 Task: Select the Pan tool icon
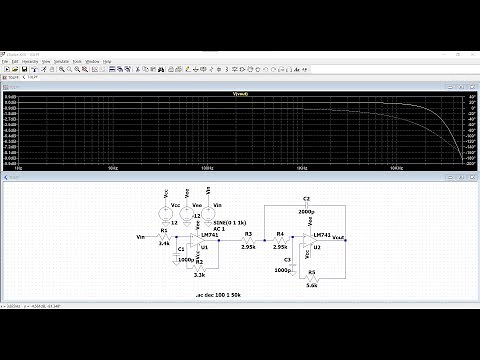click(69, 69)
